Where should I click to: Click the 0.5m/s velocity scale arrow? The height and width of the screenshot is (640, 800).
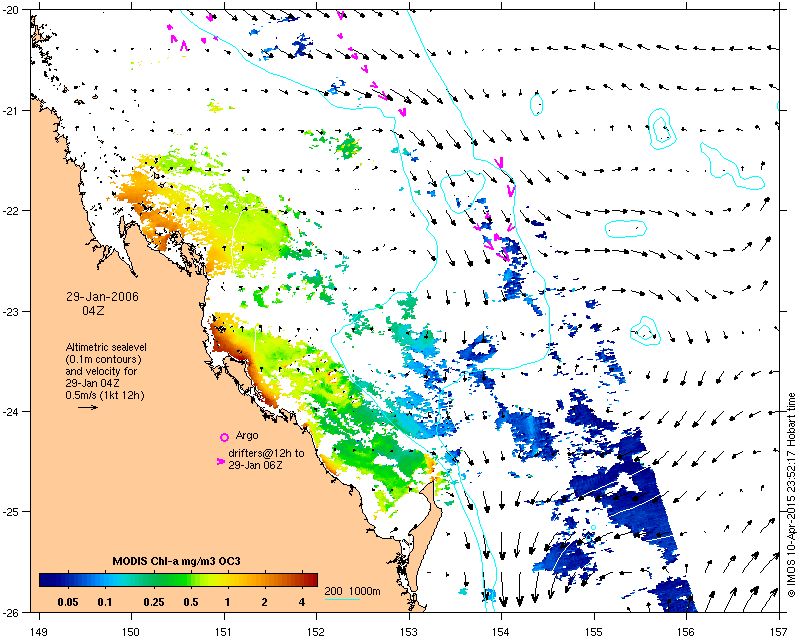[x=88, y=407]
